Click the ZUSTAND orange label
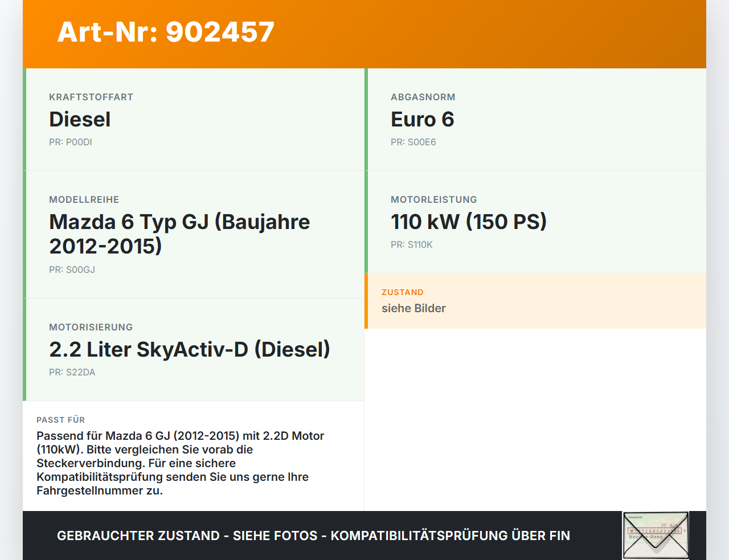 (403, 292)
